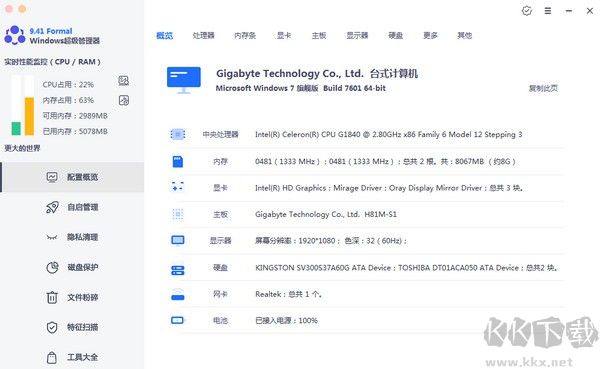
Task: Click the large blue desktop computer icon
Action: tap(184, 80)
